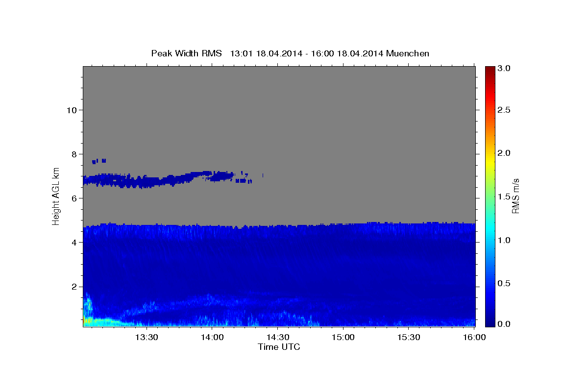Click the plot title mentioning Muenchen

coord(290,53)
